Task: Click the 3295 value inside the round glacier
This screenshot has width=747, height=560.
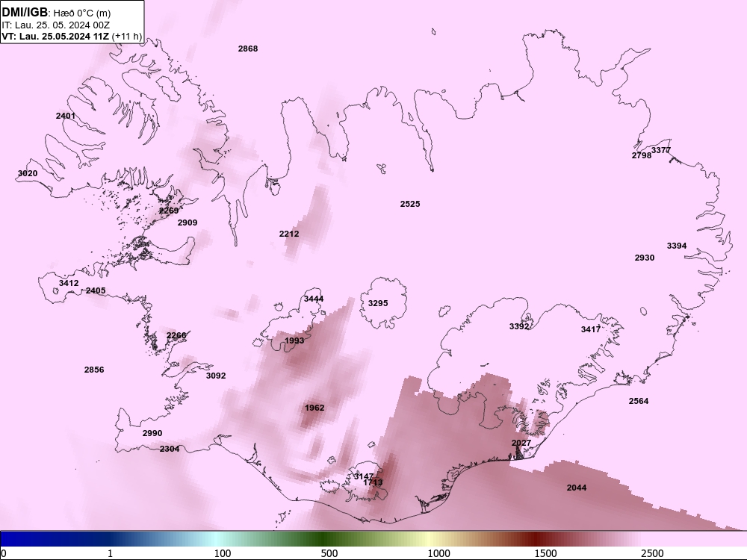Action: [378, 303]
